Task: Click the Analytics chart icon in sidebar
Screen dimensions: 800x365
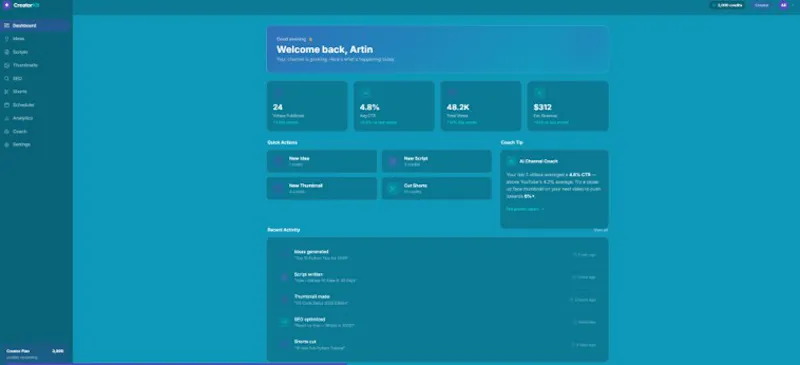Action: click(7, 118)
